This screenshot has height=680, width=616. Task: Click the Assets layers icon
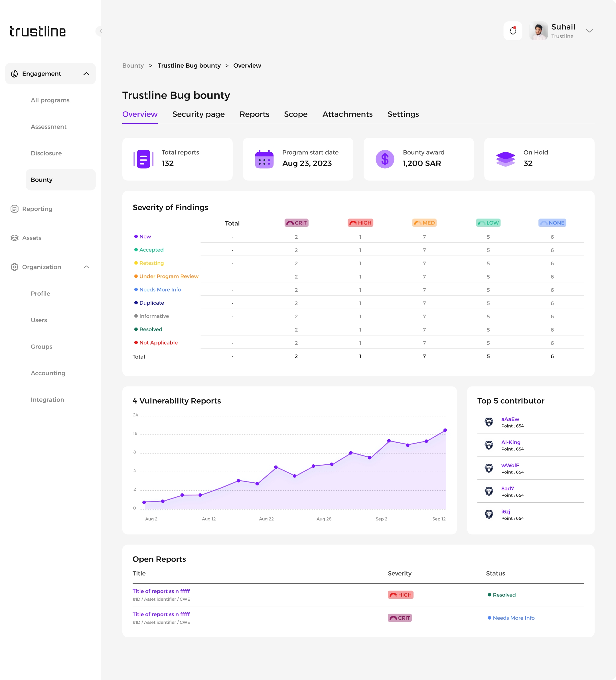[x=15, y=238]
